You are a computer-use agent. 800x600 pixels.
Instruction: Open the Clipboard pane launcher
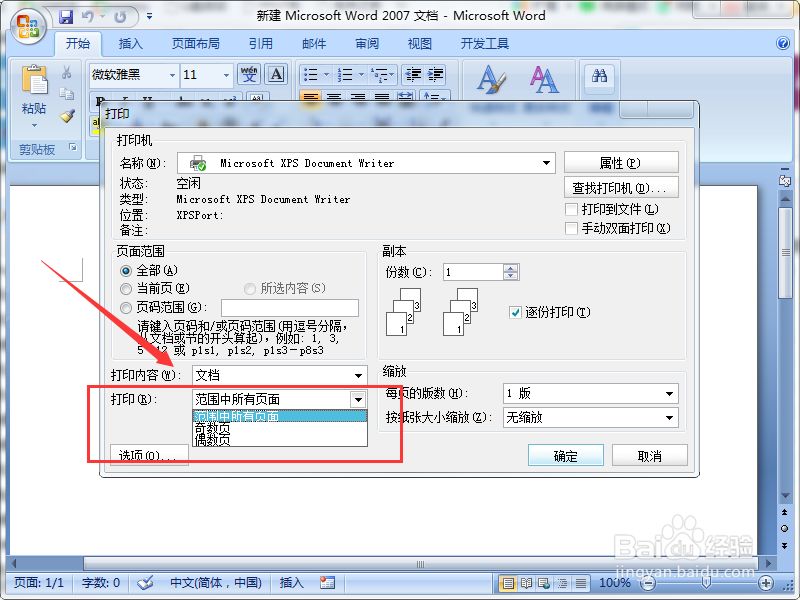point(73,148)
